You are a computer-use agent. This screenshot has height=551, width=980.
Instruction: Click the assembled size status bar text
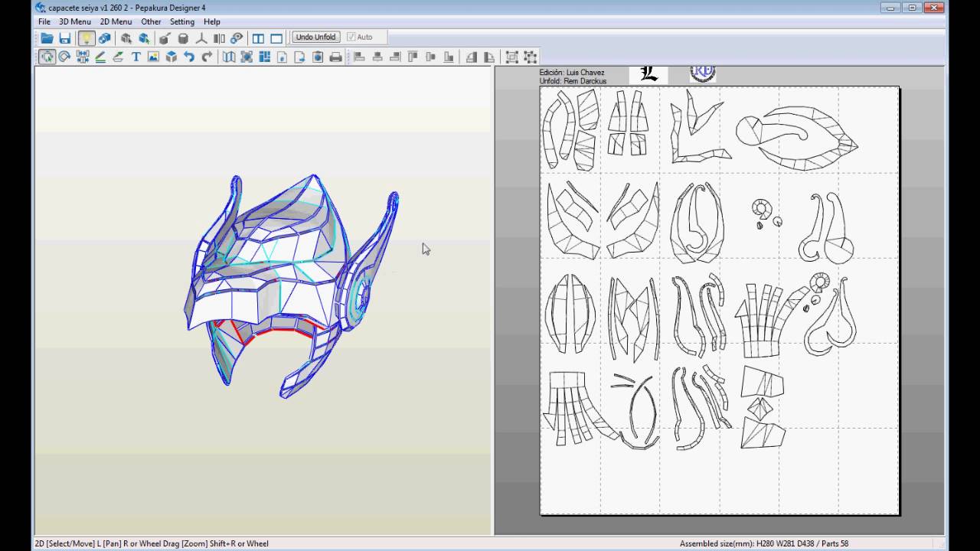click(x=764, y=543)
